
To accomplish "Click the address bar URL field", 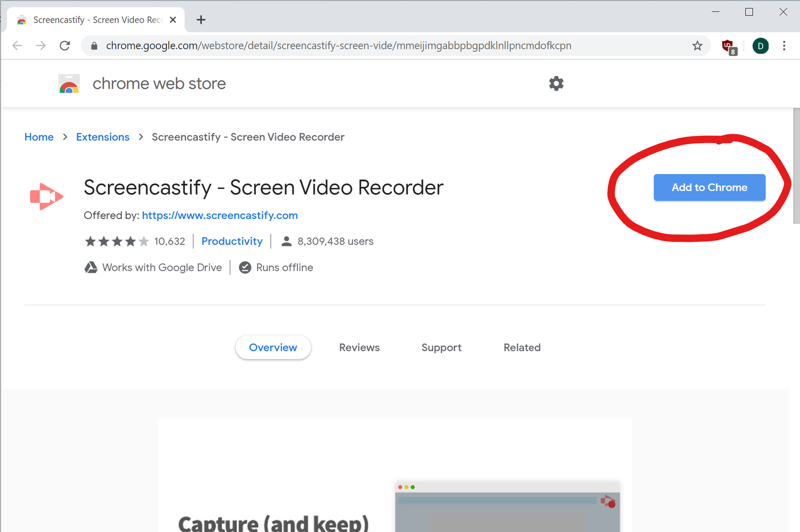I will [x=350, y=46].
